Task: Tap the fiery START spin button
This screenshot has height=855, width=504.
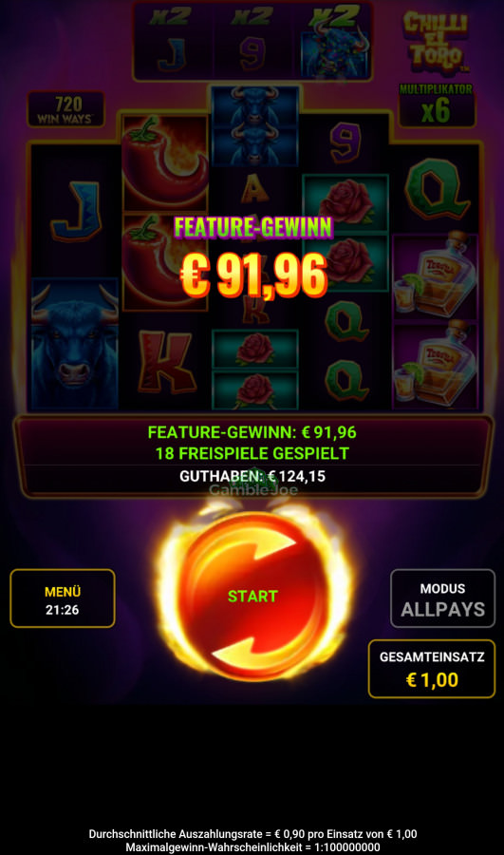Action: click(252, 596)
